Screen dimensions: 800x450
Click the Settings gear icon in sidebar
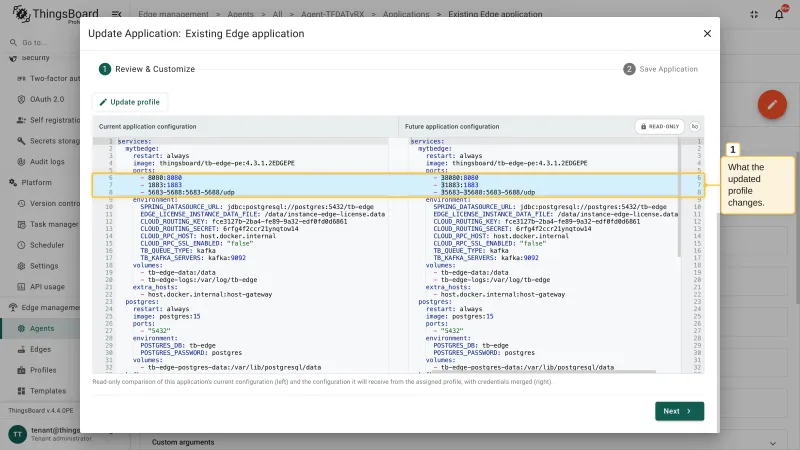(x=21, y=266)
